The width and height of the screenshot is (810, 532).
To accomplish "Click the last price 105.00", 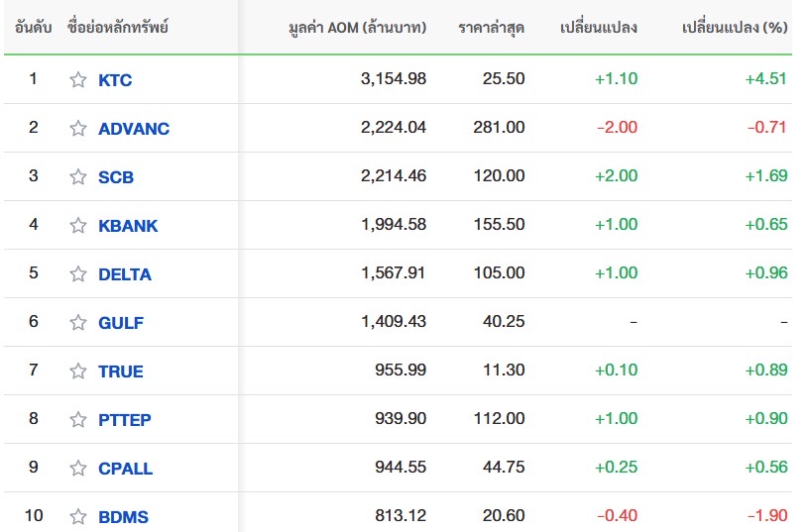I will [x=499, y=272].
